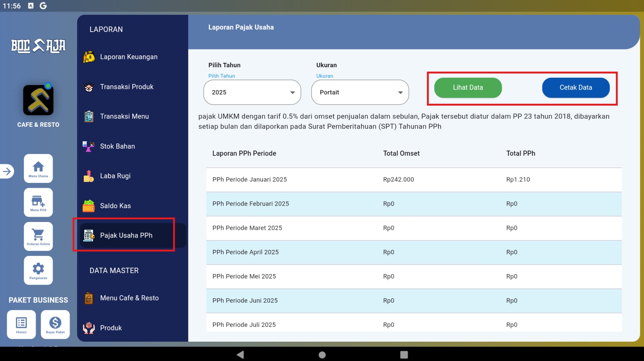
Task: Open Histori list icon
Action: 21,325
